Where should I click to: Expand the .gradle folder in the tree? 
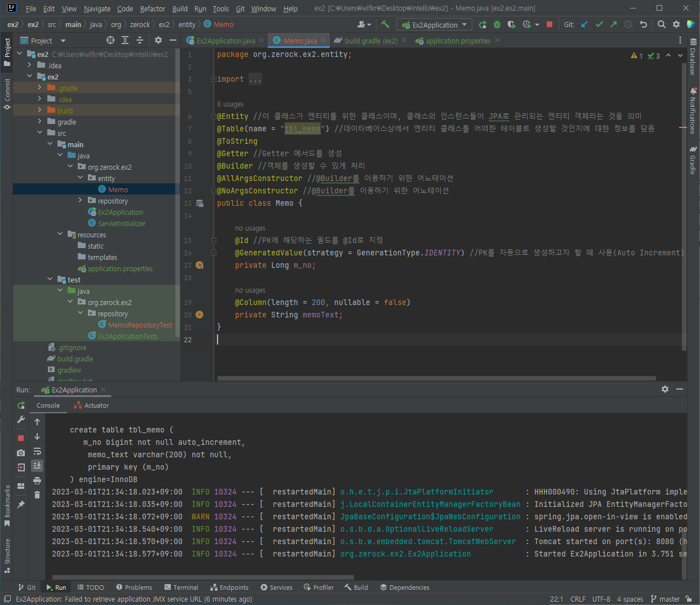pyautogui.click(x=39, y=87)
